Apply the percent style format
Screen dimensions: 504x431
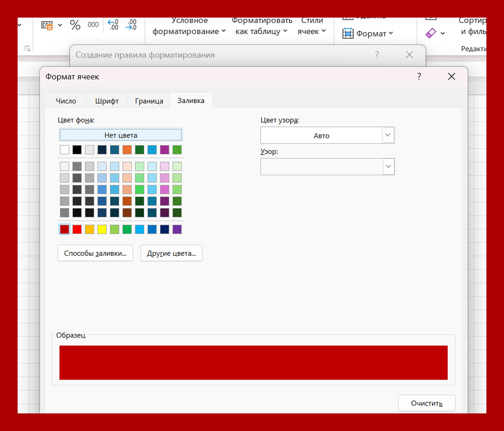point(75,25)
